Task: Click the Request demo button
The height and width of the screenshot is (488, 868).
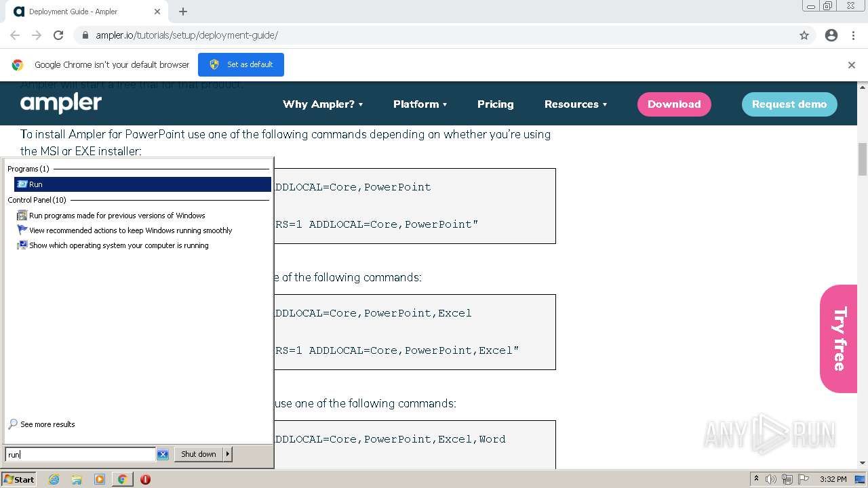Action: click(x=789, y=104)
